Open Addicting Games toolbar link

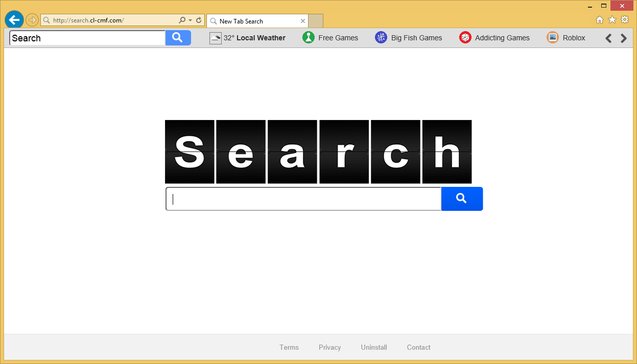click(x=494, y=38)
